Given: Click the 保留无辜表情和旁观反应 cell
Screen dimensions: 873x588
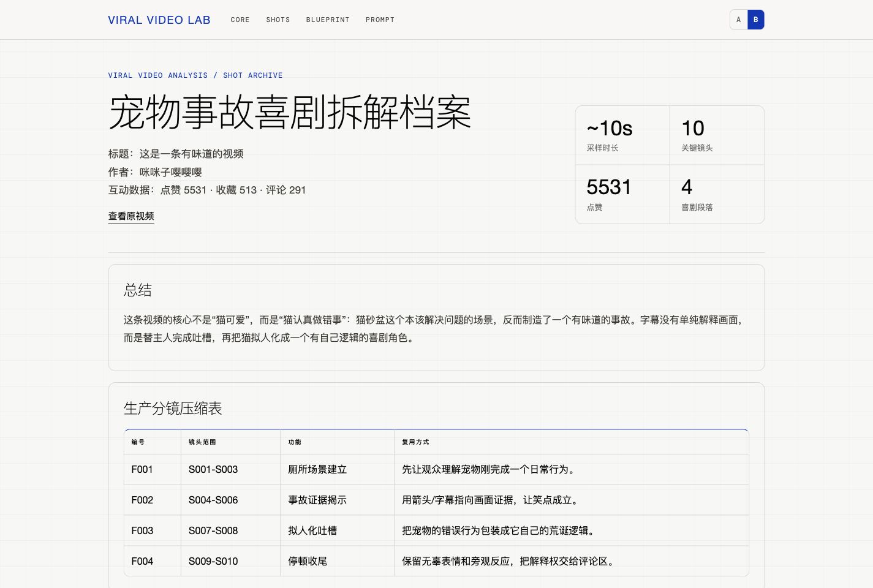Looking at the screenshot, I should tap(572, 561).
